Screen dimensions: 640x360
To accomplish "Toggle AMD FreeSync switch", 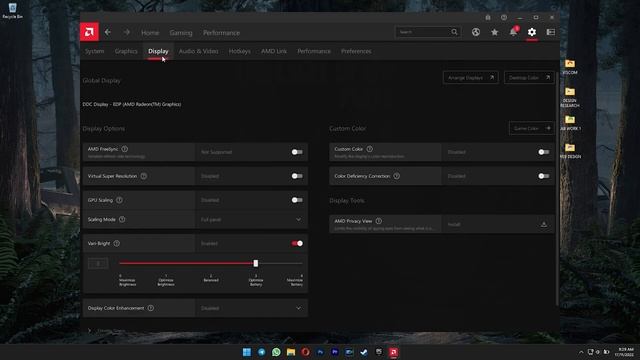I will (297, 152).
